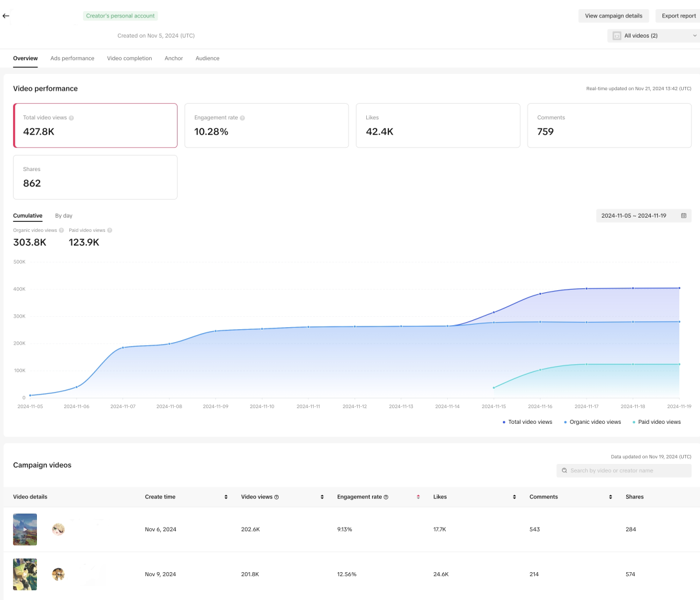Open the Video completion tab
The width and height of the screenshot is (700, 600).
pos(130,58)
